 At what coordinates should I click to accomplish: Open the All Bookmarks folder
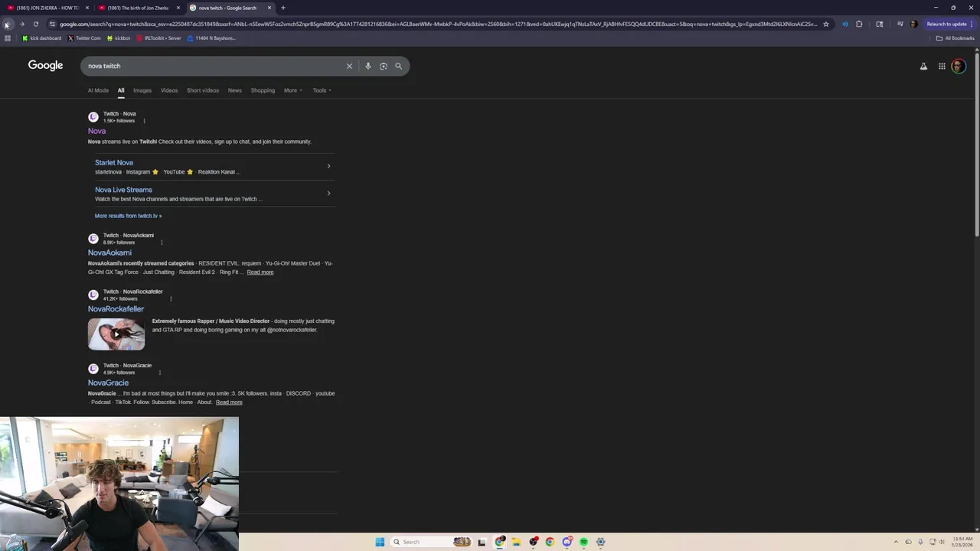click(x=955, y=38)
